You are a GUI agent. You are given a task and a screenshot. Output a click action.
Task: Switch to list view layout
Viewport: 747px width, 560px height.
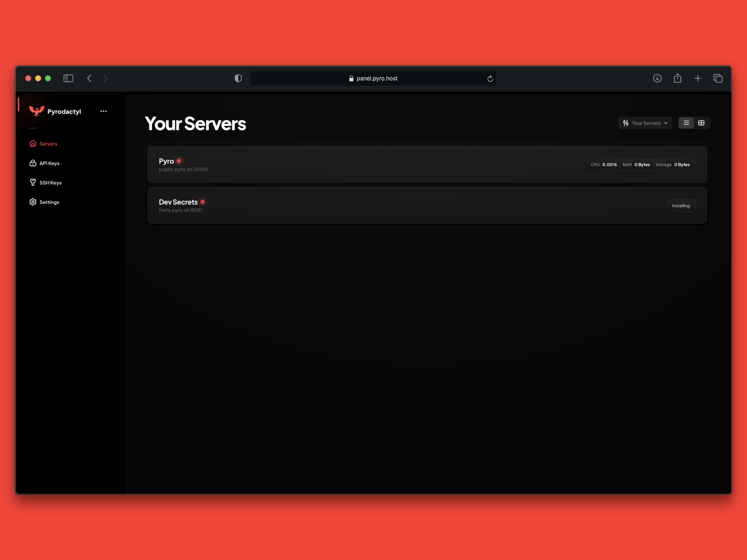click(686, 123)
